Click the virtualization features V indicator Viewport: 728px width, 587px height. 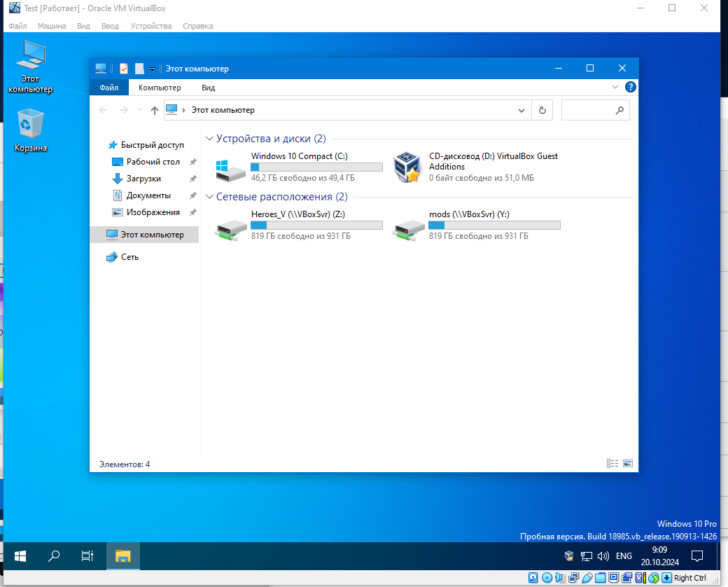(x=640, y=578)
